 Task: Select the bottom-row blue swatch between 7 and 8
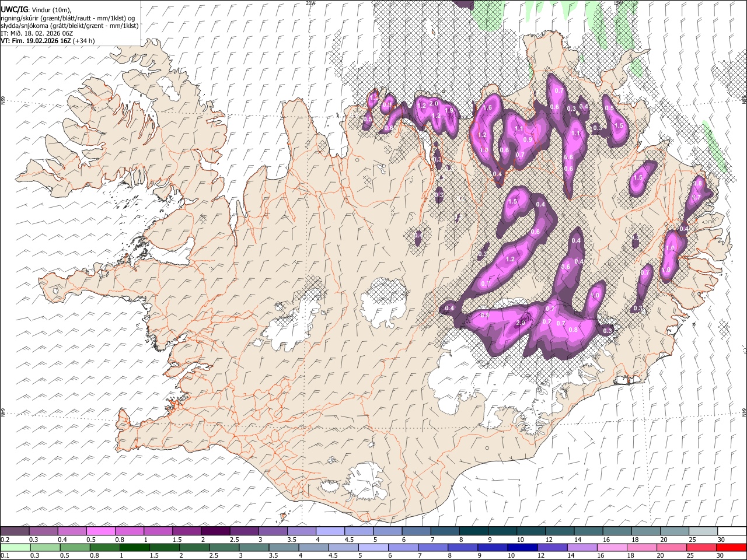coord(432,547)
